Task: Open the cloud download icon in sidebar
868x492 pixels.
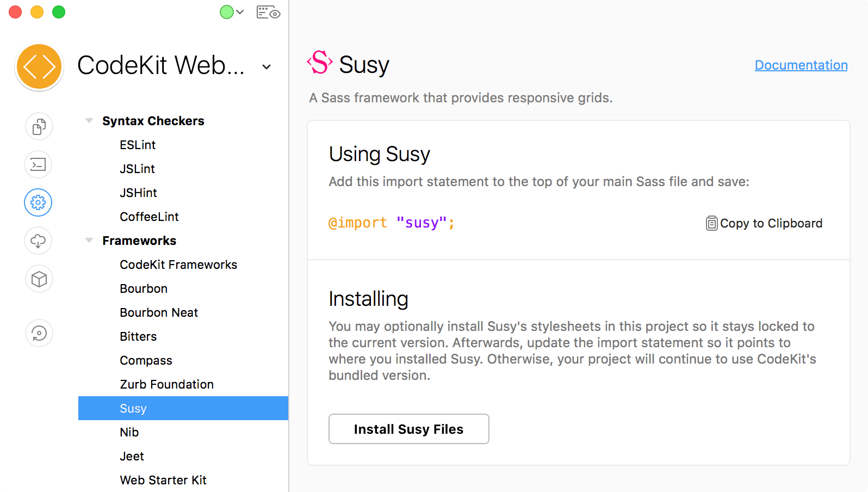Action: click(38, 241)
